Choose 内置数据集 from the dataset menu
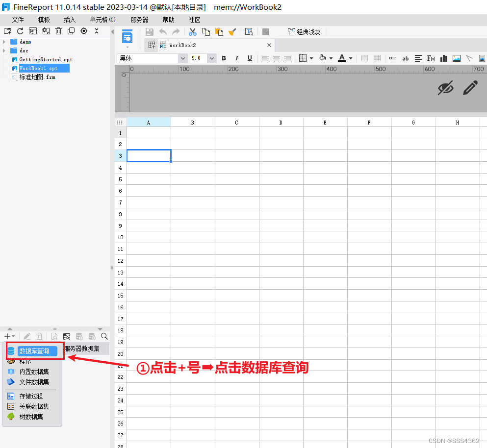487x448 pixels. (x=34, y=372)
